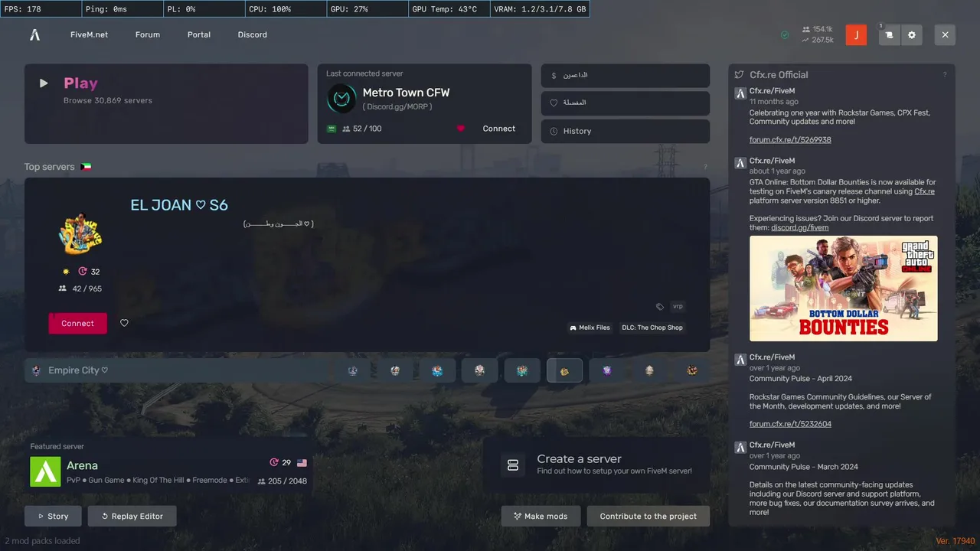Click the EL JOAN ♡ S6 server title
The image size is (980, 551).
179,205
